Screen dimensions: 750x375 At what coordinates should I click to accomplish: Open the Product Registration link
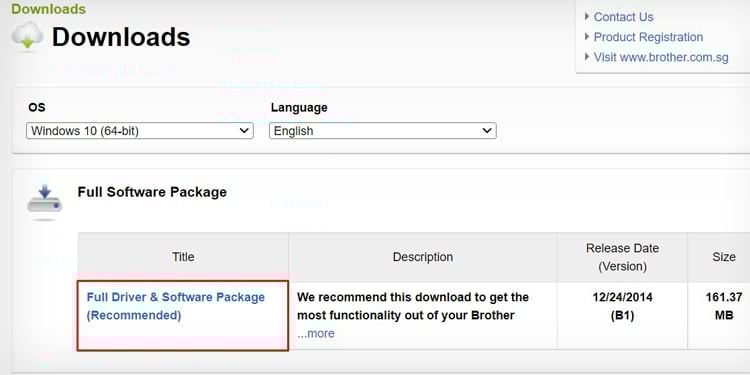[648, 37]
